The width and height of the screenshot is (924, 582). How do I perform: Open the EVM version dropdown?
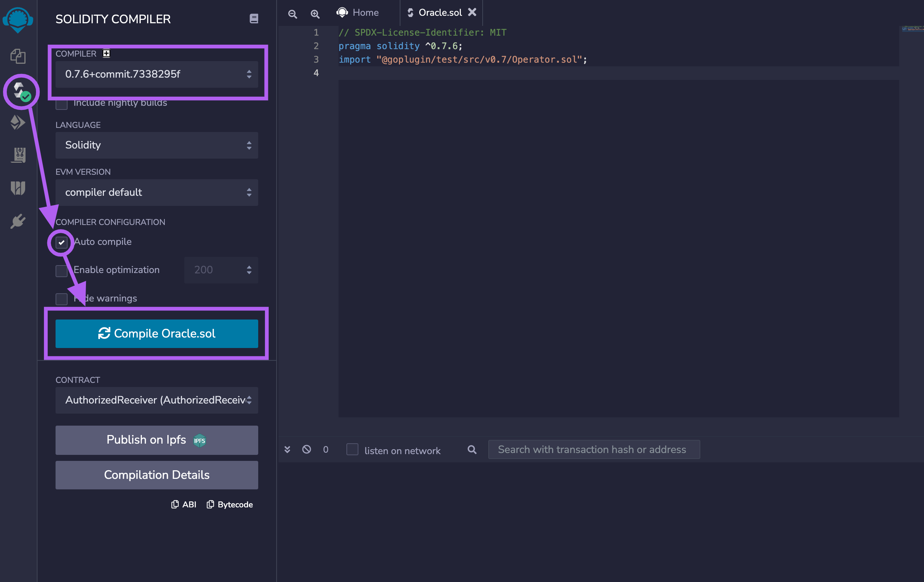coord(156,192)
